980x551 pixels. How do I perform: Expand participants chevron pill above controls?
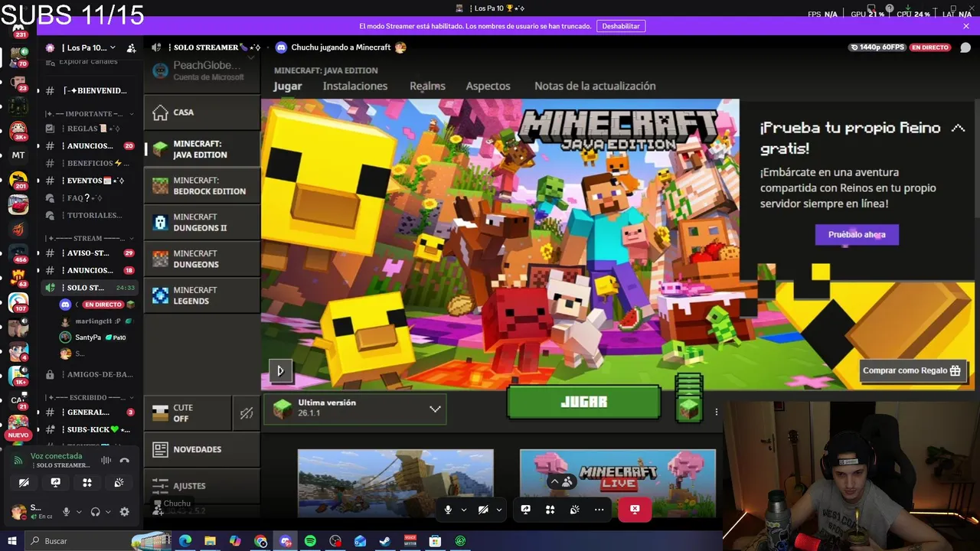[x=561, y=481]
